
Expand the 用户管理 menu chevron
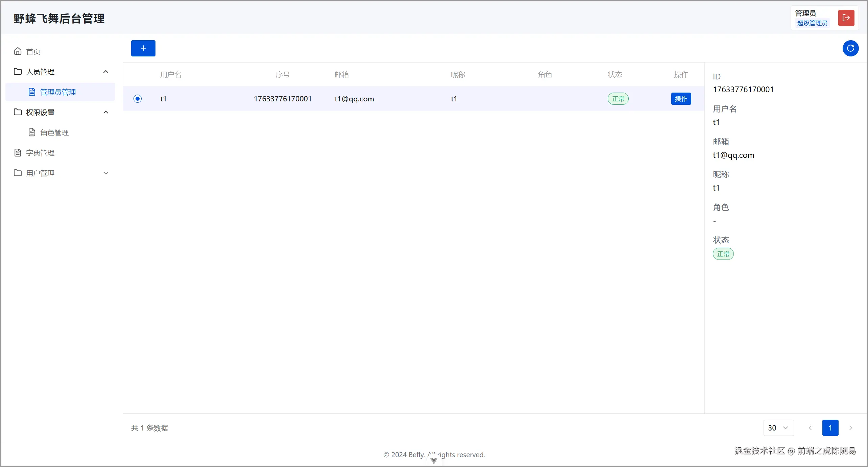pyautogui.click(x=106, y=173)
